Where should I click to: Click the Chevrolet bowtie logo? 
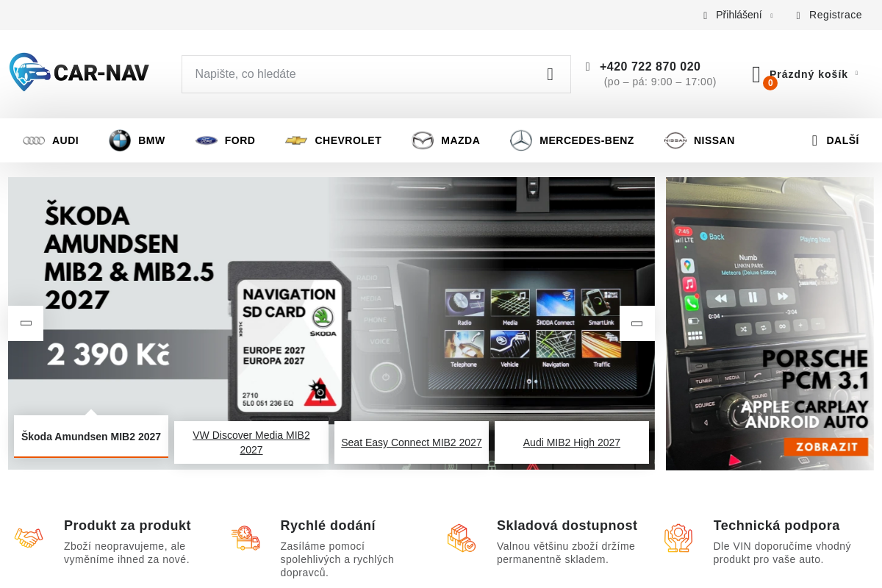click(x=296, y=140)
